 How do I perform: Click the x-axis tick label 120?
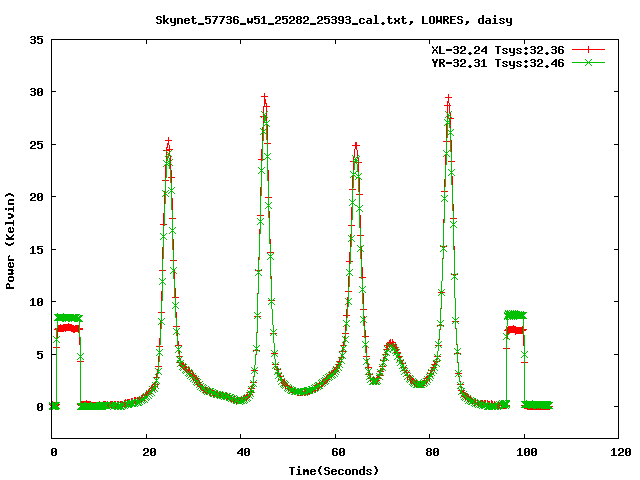coord(621,452)
